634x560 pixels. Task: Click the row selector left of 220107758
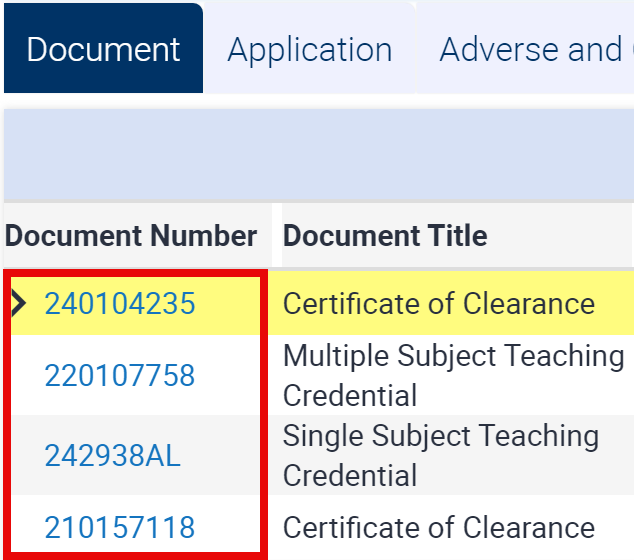[x=20, y=376]
